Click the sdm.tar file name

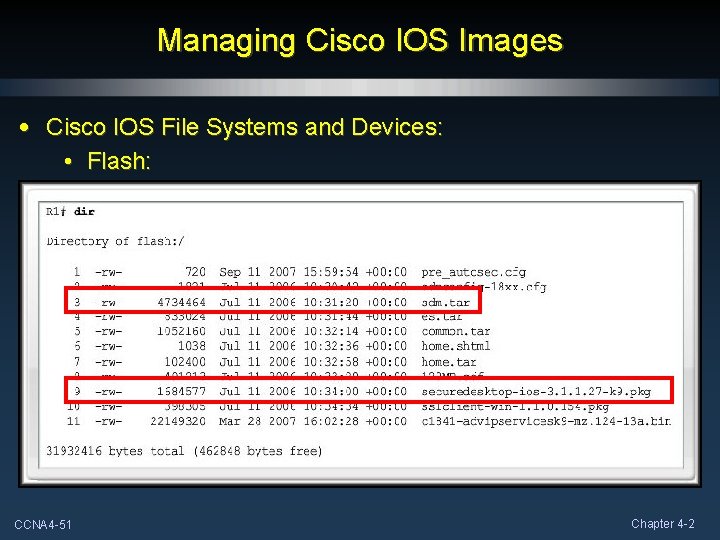click(x=445, y=303)
